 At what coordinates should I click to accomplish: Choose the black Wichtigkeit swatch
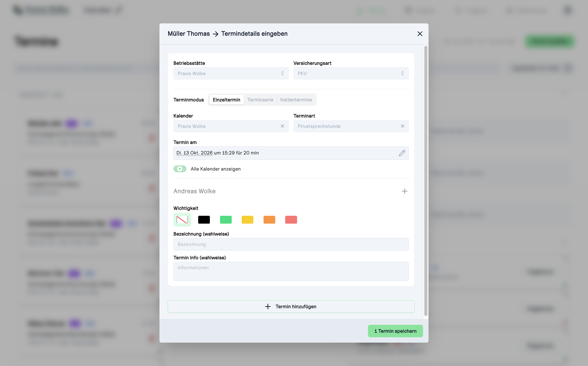click(204, 220)
